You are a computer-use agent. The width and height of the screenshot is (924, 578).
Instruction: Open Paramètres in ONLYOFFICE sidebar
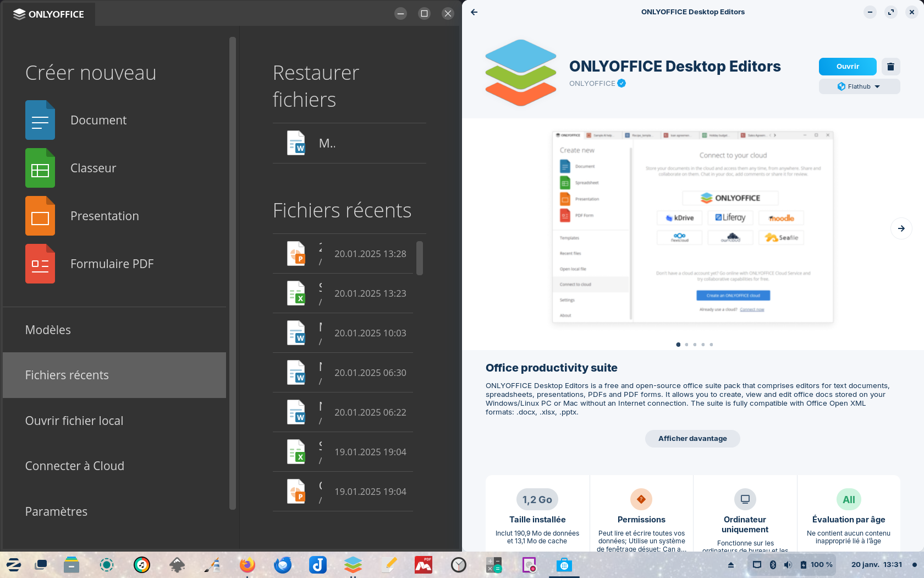pyautogui.click(x=114, y=511)
